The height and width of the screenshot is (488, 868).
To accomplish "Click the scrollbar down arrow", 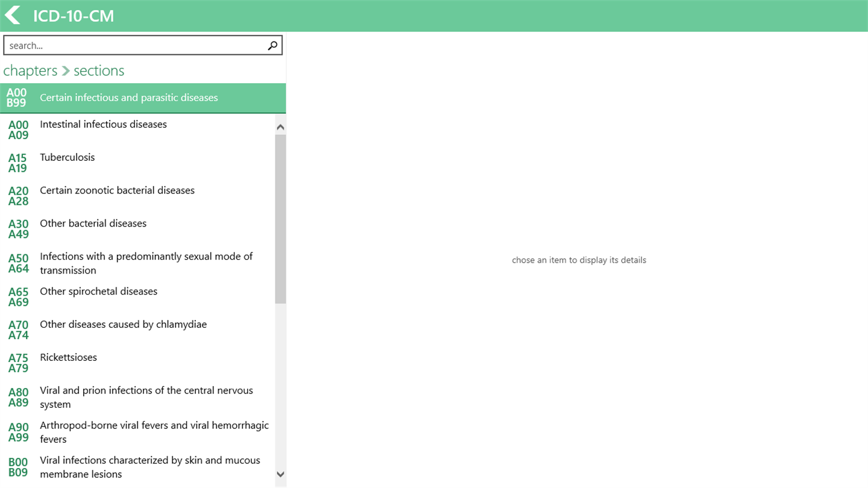I will 280,474.
